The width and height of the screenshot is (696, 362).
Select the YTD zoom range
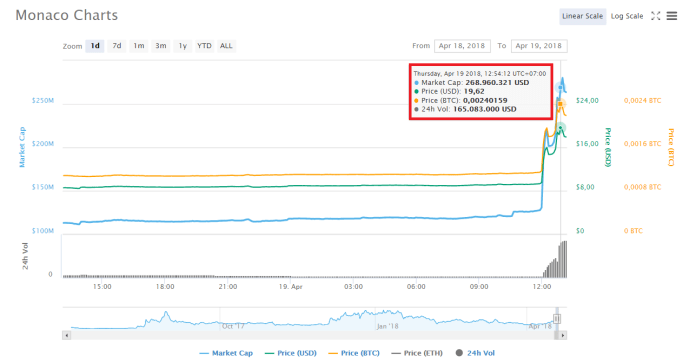(204, 46)
